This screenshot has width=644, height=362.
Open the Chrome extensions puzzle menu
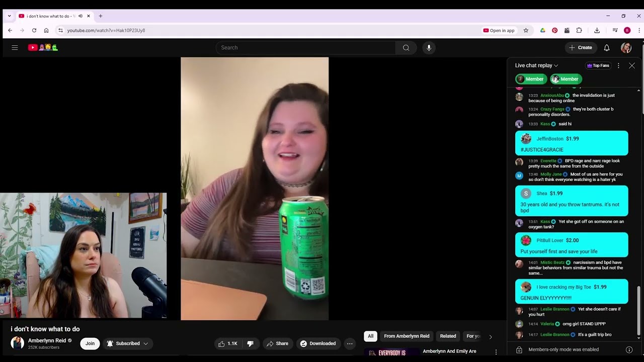[579, 30]
